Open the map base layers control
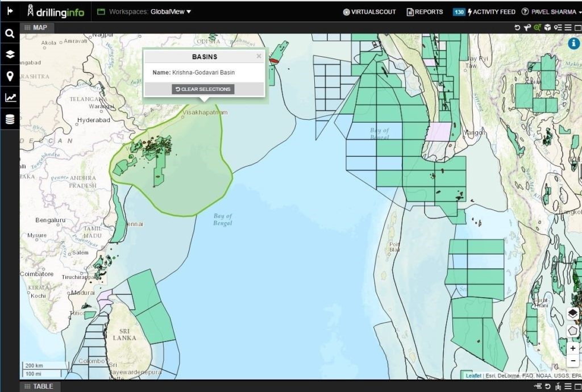582x392 pixels. tap(573, 314)
